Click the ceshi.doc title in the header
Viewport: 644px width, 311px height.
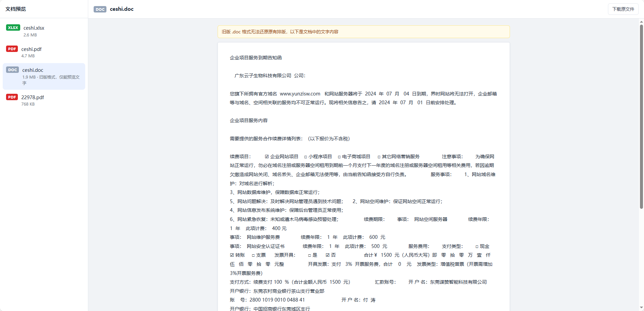coord(122,9)
